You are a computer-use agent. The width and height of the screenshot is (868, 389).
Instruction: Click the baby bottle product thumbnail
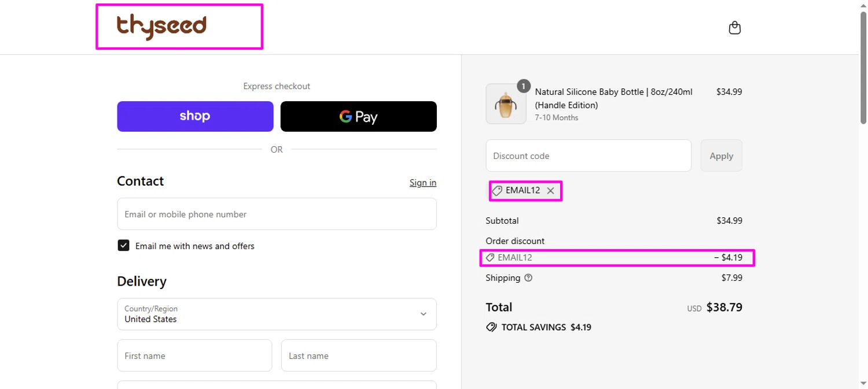(x=506, y=104)
